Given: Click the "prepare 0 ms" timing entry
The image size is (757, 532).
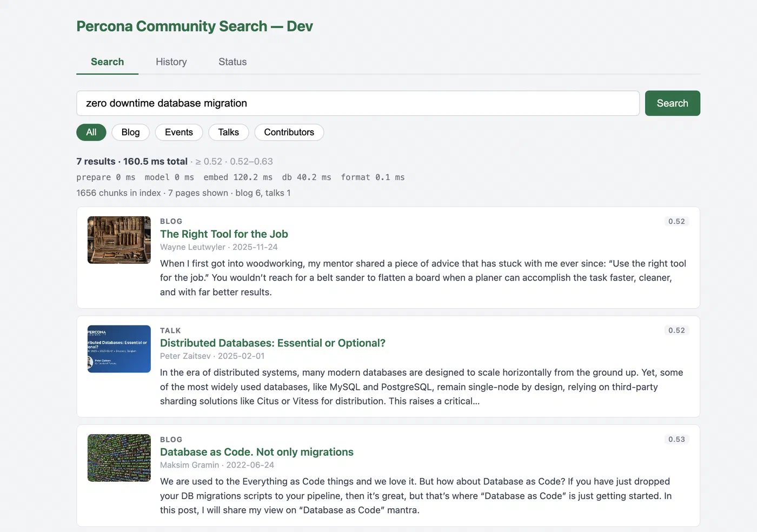Looking at the screenshot, I should click(x=106, y=177).
